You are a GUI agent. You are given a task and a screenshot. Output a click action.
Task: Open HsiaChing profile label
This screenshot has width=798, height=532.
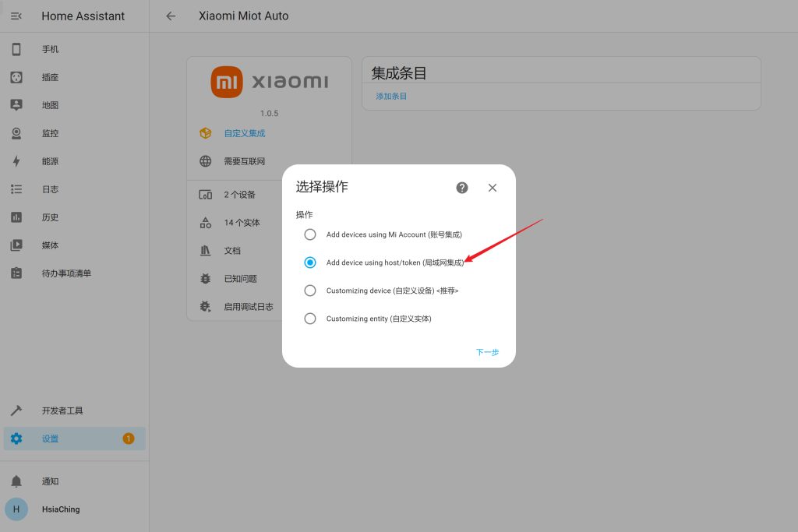point(61,509)
